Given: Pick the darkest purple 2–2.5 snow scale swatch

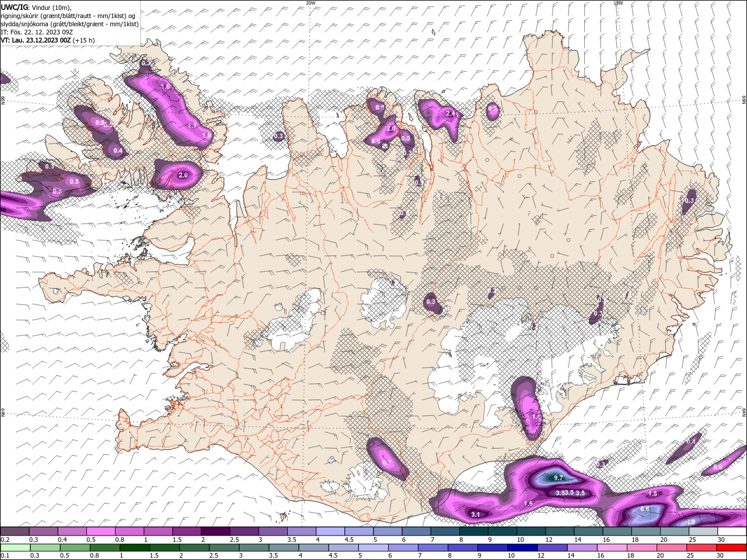Looking at the screenshot, I should pyautogui.click(x=215, y=531).
